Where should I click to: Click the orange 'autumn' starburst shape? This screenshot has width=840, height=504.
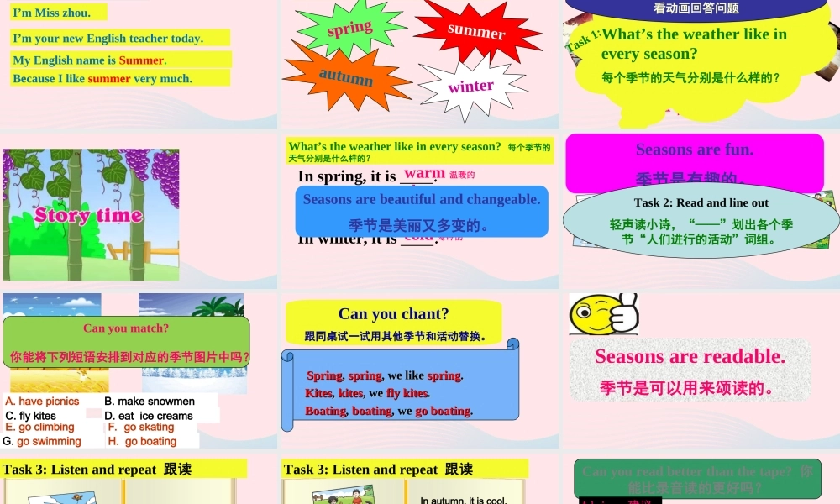[x=346, y=76]
